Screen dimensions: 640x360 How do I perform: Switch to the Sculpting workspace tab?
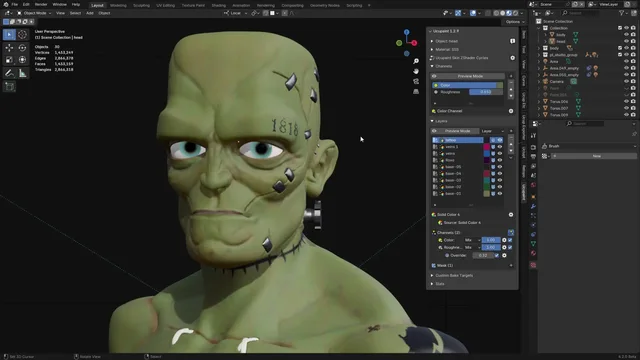[x=141, y=5]
